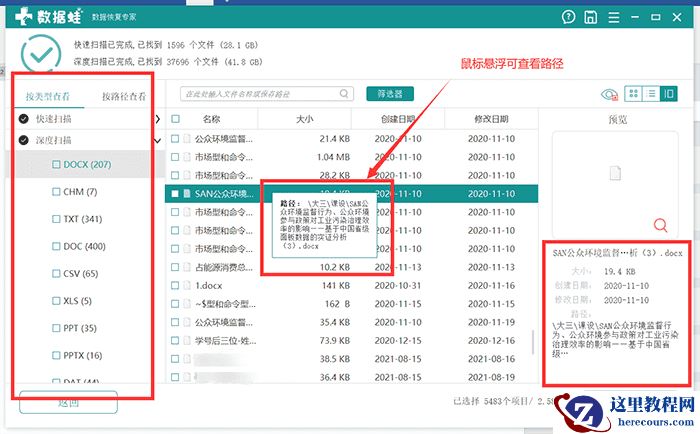Viewport: 700px width, 434px height.
Task: Open the hamburger menu icon
Action: point(614,17)
